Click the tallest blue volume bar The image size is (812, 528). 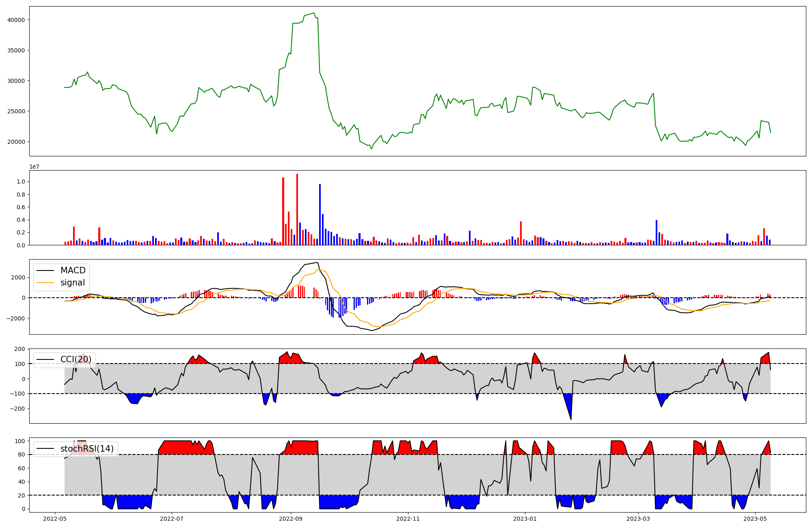[x=320, y=214]
